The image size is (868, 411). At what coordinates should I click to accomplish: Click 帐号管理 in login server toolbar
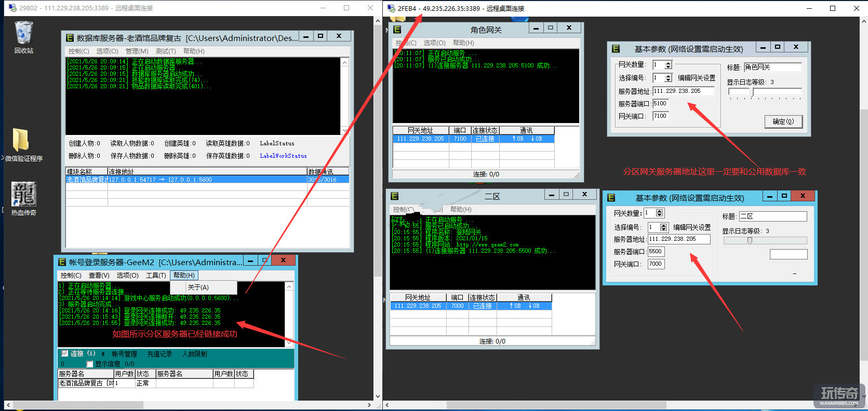point(125,354)
